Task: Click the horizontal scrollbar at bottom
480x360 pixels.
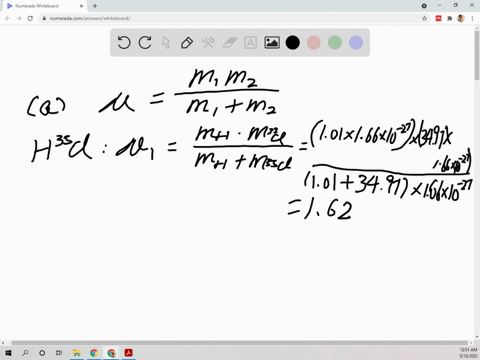Action: pyautogui.click(x=240, y=343)
